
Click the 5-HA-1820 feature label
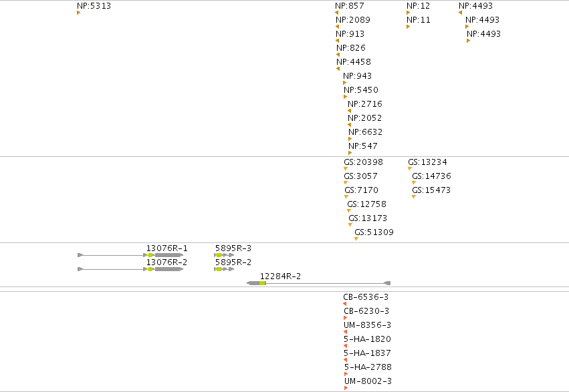pyautogui.click(x=368, y=339)
